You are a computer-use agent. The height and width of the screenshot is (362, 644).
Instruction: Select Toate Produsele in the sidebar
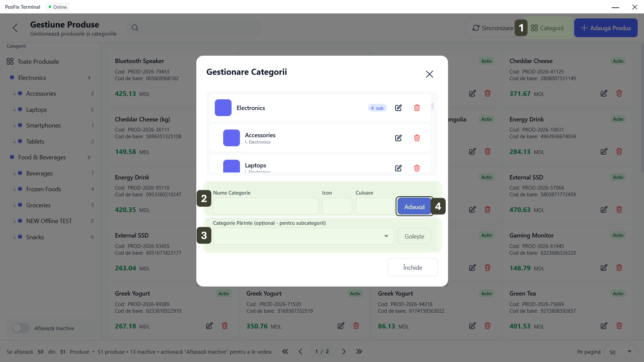click(x=38, y=62)
